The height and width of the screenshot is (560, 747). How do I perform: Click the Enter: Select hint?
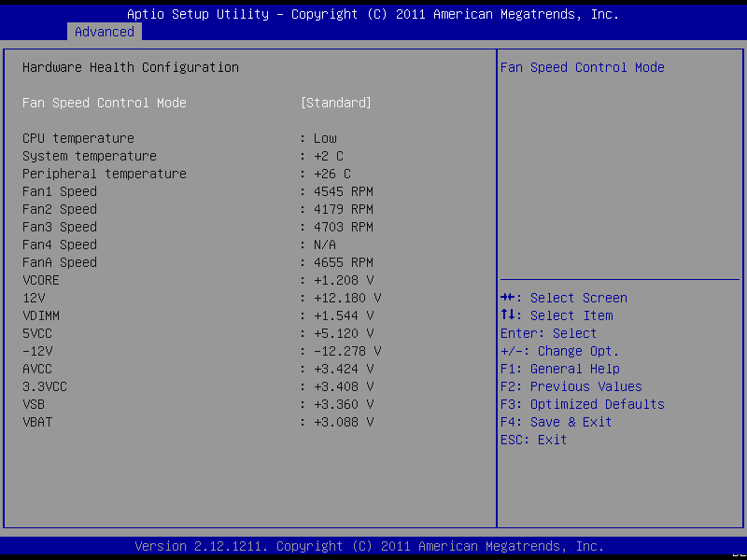click(548, 333)
